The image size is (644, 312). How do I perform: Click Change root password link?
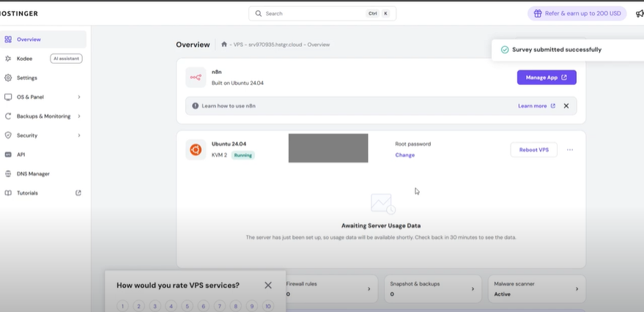[x=405, y=155]
